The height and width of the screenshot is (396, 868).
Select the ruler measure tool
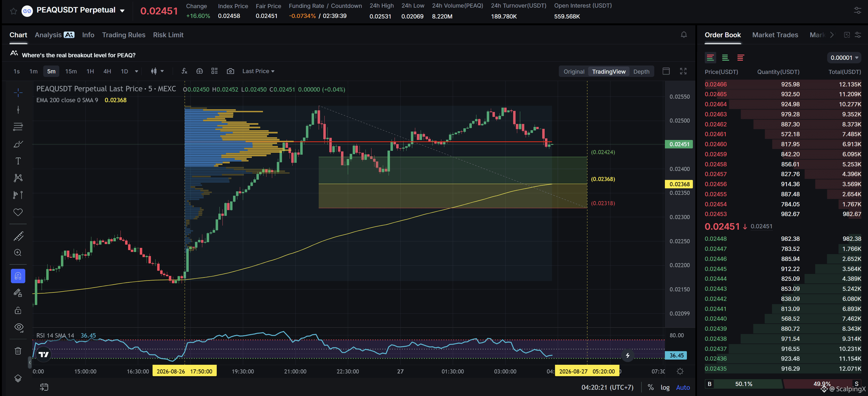[18, 236]
